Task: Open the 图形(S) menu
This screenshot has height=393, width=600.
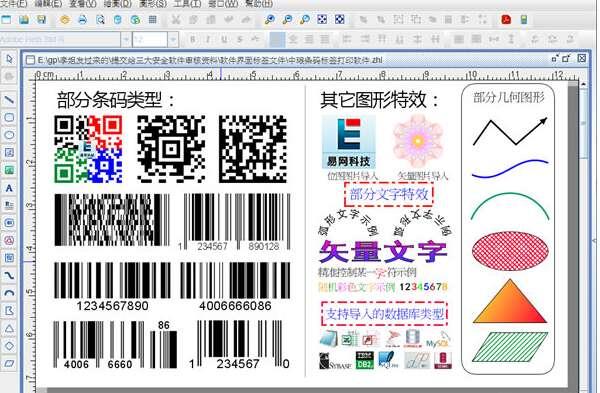Action: point(153,3)
